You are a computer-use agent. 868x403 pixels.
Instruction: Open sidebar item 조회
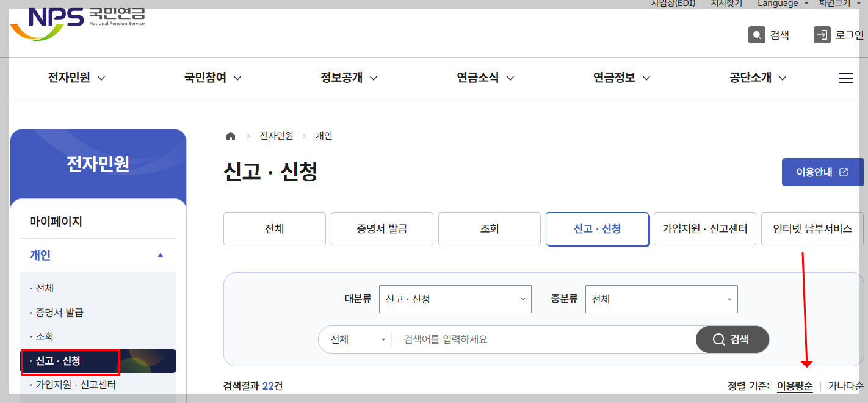45,336
